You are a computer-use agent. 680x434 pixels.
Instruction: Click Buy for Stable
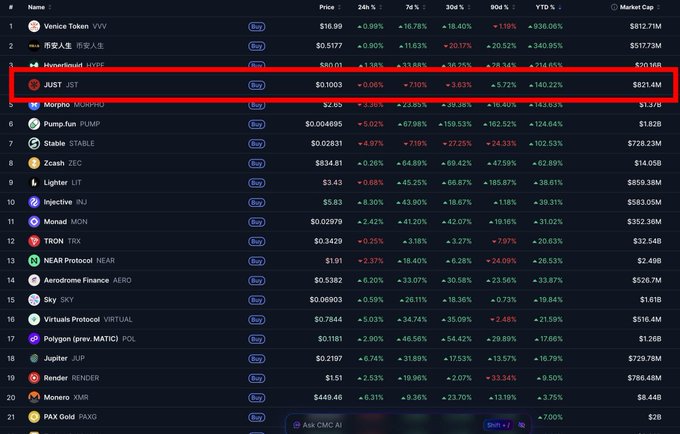(257, 144)
